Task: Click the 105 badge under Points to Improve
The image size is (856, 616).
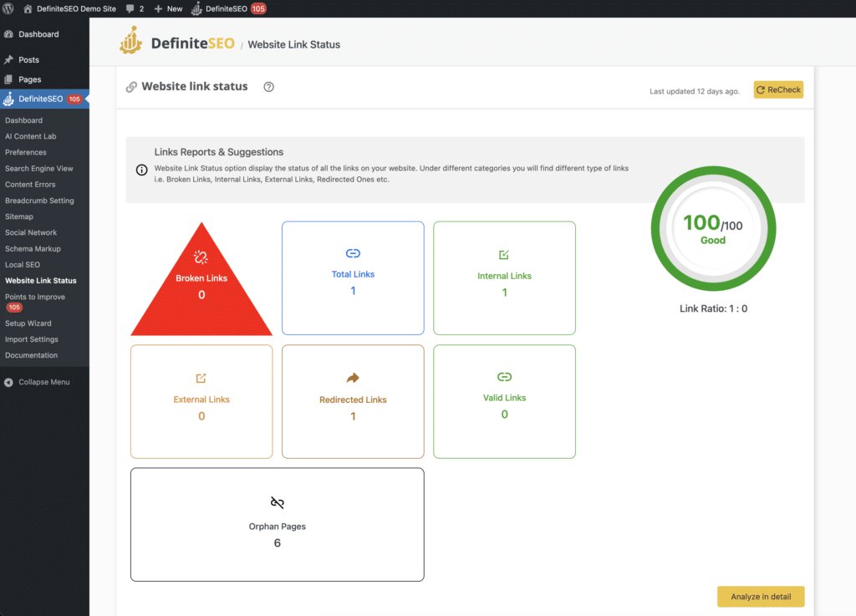Action: [x=14, y=308]
